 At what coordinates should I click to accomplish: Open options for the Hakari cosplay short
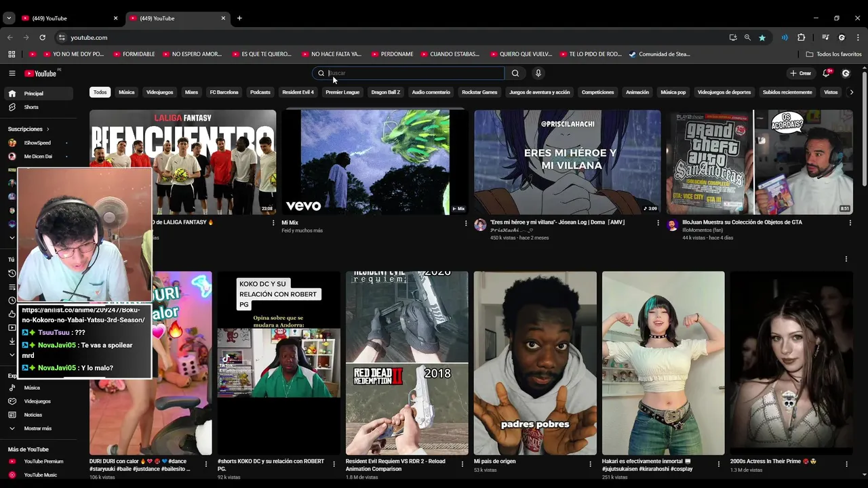[718, 464]
